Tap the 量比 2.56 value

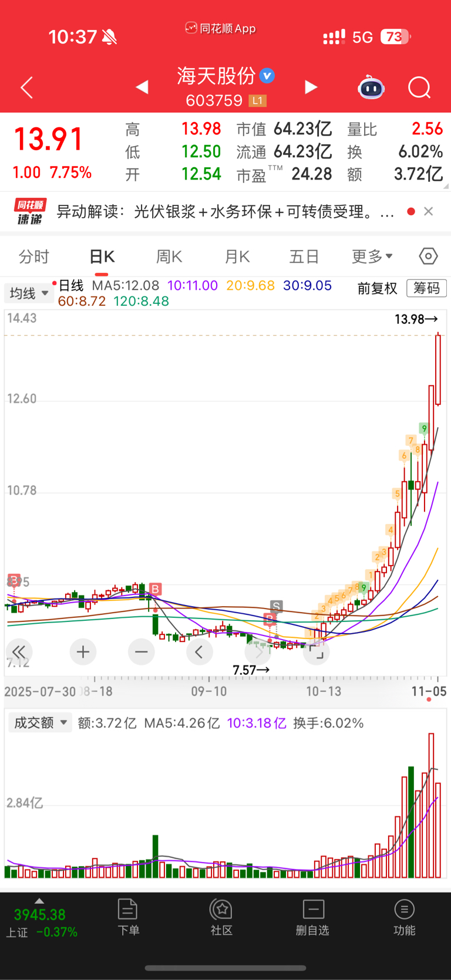tap(427, 129)
